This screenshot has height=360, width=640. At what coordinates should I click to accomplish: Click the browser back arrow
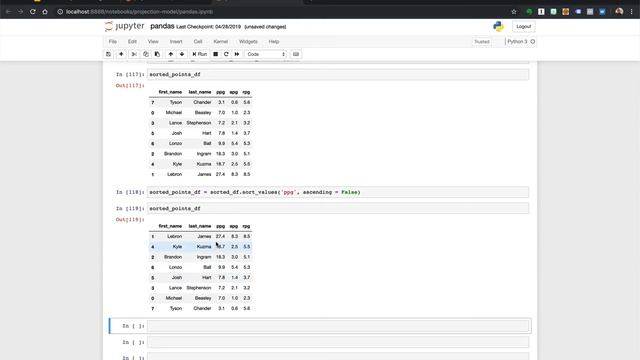click(x=8, y=12)
